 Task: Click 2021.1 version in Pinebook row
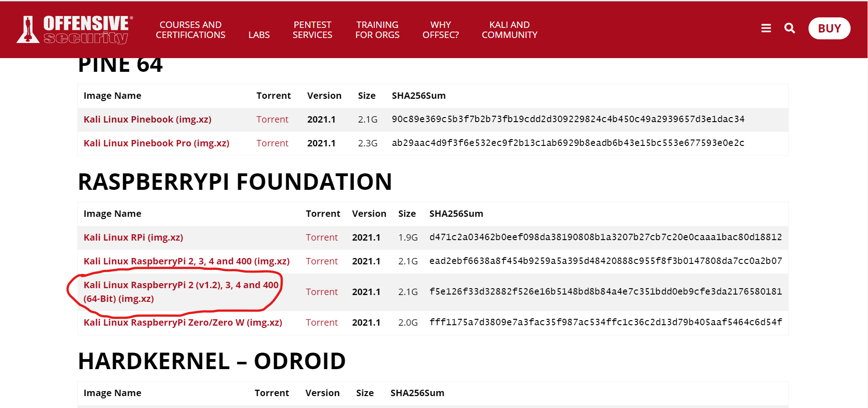click(321, 119)
